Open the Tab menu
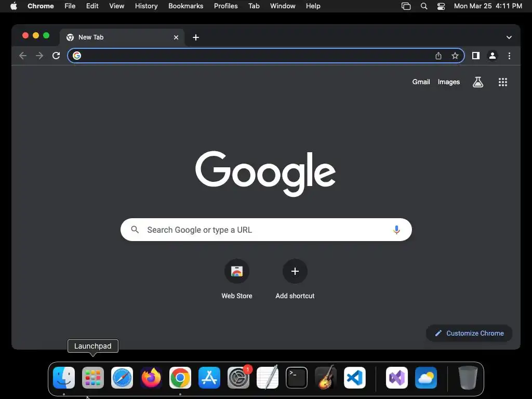This screenshot has width=532, height=399. tap(254, 6)
